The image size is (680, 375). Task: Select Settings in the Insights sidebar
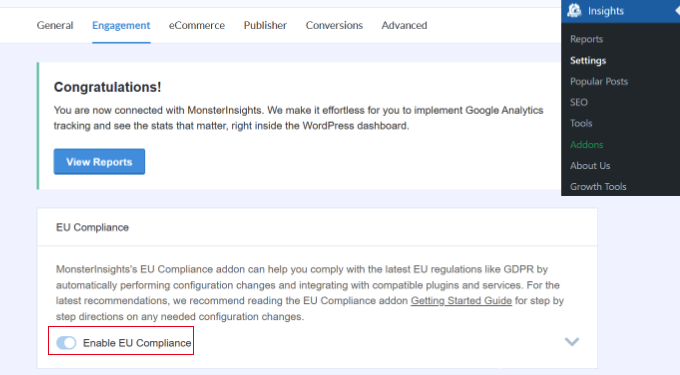pos(588,60)
